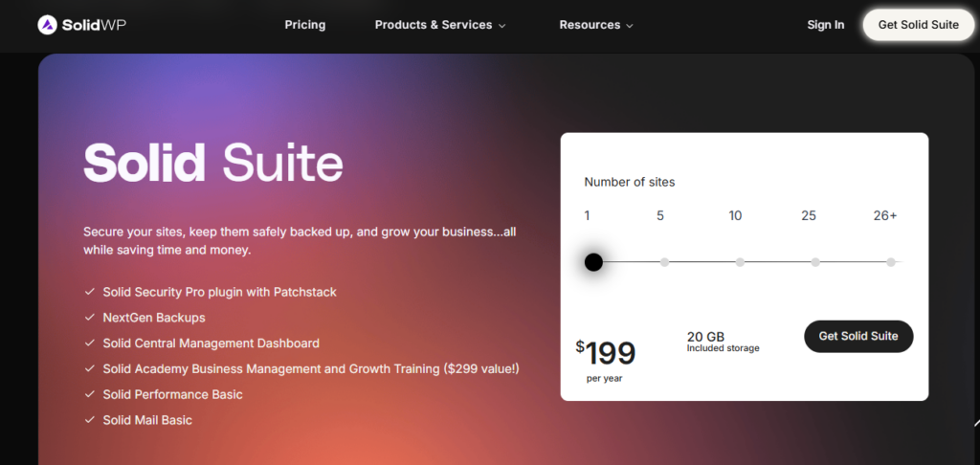Select the 5 sites slider stop
The width and height of the screenshot is (980, 465).
point(664,262)
